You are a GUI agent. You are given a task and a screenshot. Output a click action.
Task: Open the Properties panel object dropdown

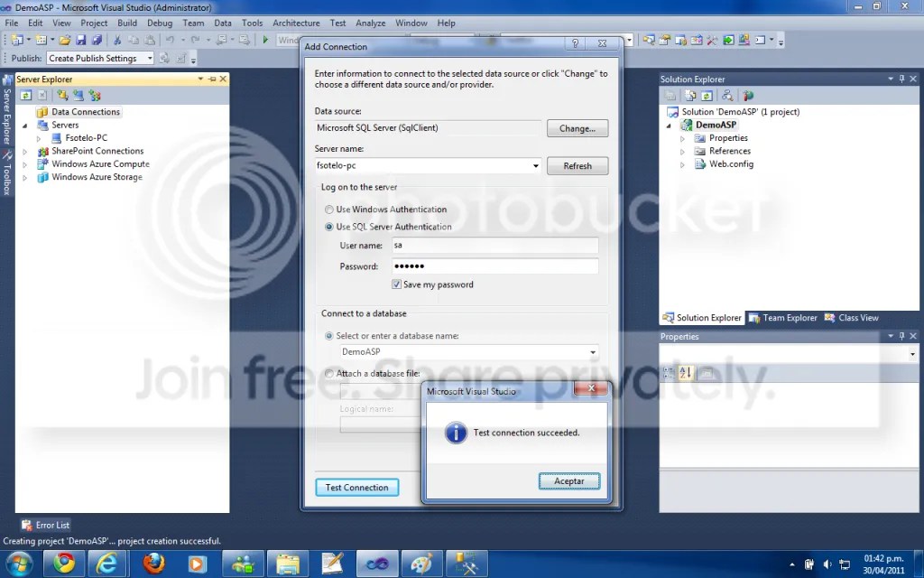point(912,354)
